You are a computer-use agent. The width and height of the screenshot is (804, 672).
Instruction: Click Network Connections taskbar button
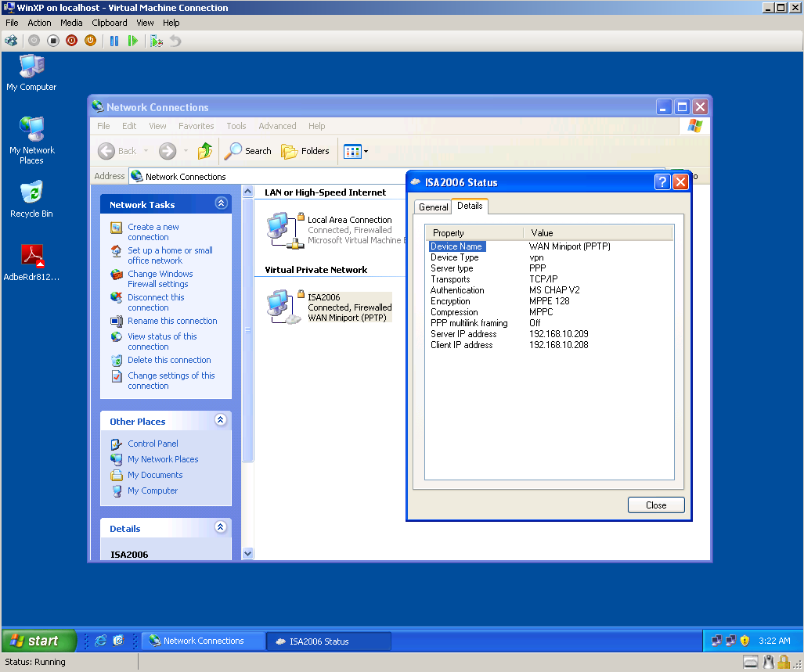tap(203, 641)
